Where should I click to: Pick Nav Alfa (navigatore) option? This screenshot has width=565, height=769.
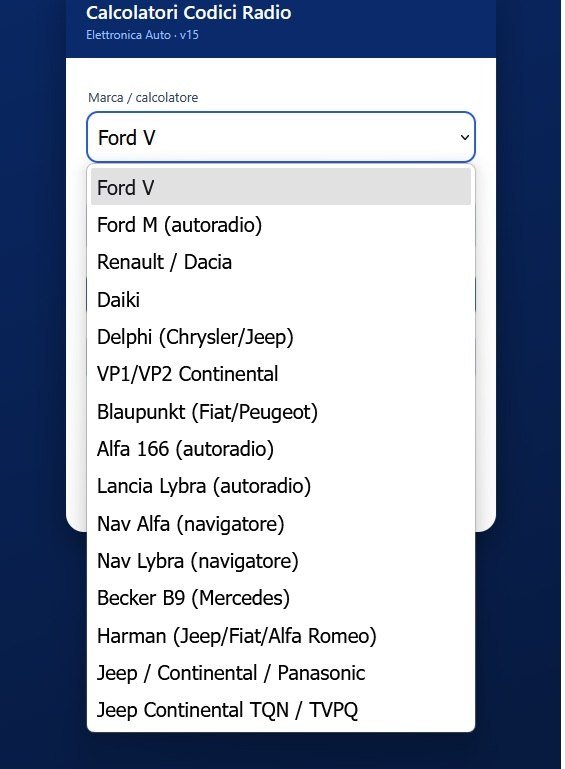[281, 523]
